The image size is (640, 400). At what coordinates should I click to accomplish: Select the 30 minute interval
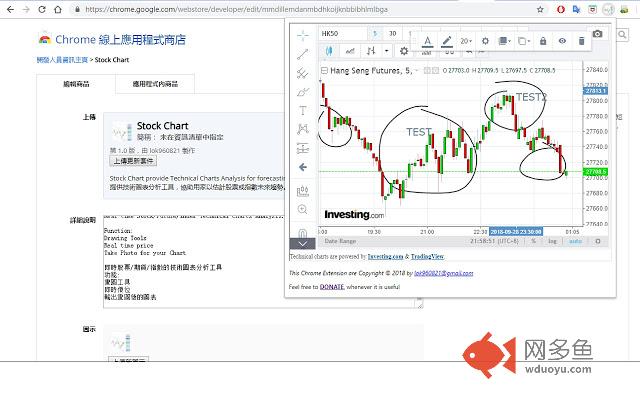click(x=392, y=33)
